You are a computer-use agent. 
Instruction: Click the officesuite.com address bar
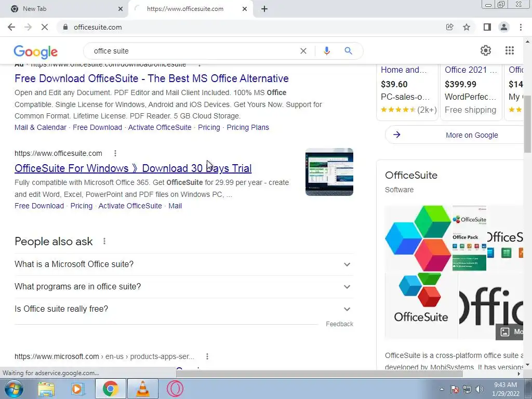(x=251, y=27)
